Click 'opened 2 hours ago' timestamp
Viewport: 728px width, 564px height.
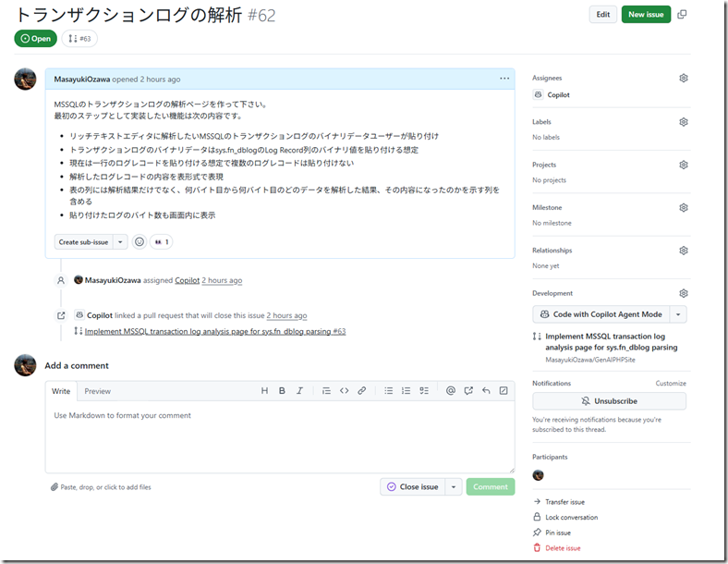[146, 79]
